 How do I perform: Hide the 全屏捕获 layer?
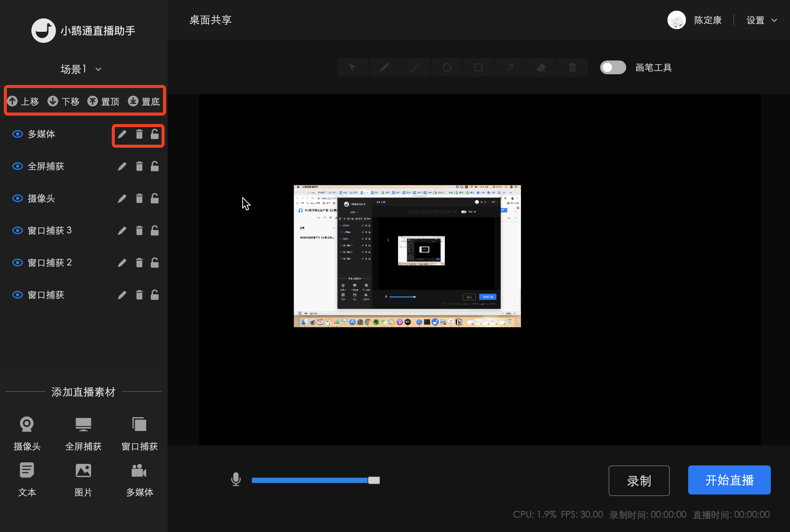18,166
